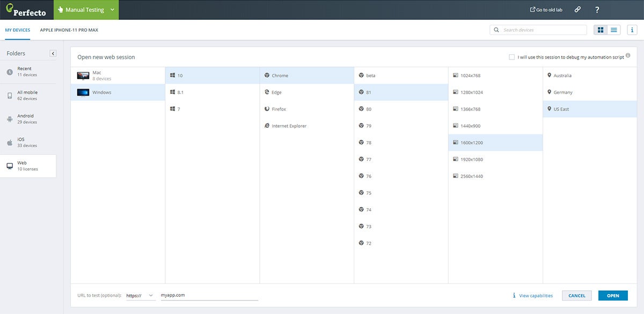This screenshot has height=314, width=644.
Task: Click the OPEN button to start the session
Action: pyautogui.click(x=612, y=295)
